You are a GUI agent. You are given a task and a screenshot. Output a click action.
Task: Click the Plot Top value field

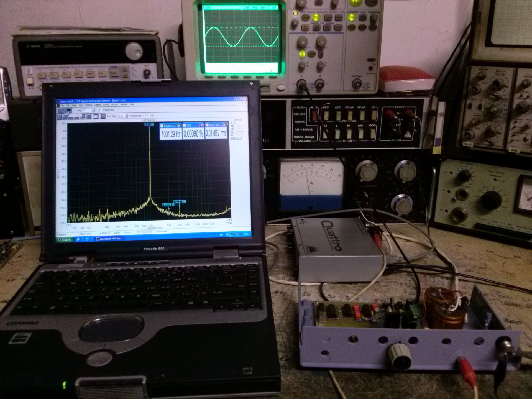[121, 116]
